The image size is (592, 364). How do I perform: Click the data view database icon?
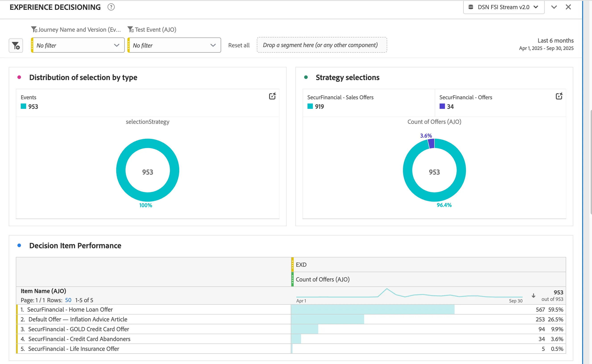(x=471, y=7)
